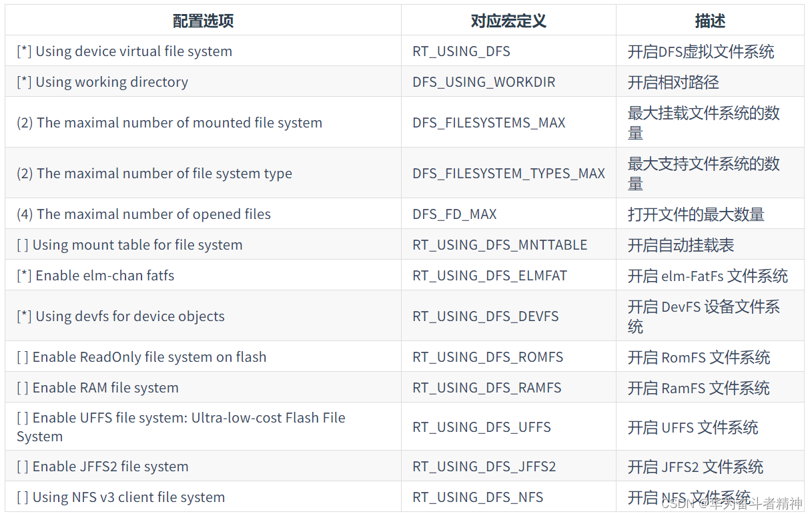Click the 开启DFS虚拟文件系统 description cell
The height and width of the screenshot is (516, 812).
pos(699,51)
